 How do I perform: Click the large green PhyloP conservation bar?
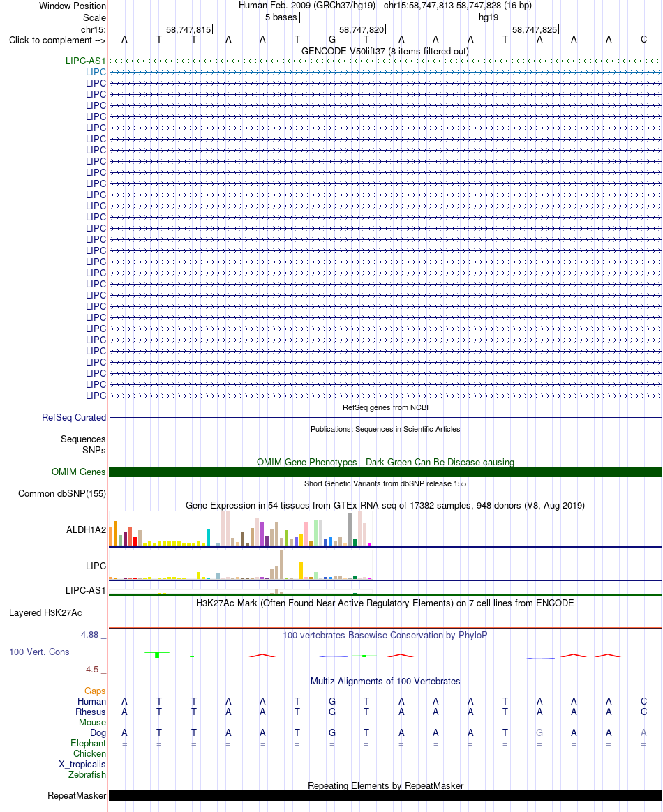click(157, 655)
